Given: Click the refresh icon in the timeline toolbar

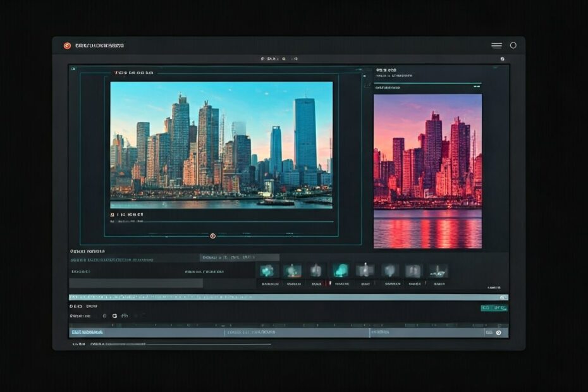Looking at the screenshot, I should [114, 314].
